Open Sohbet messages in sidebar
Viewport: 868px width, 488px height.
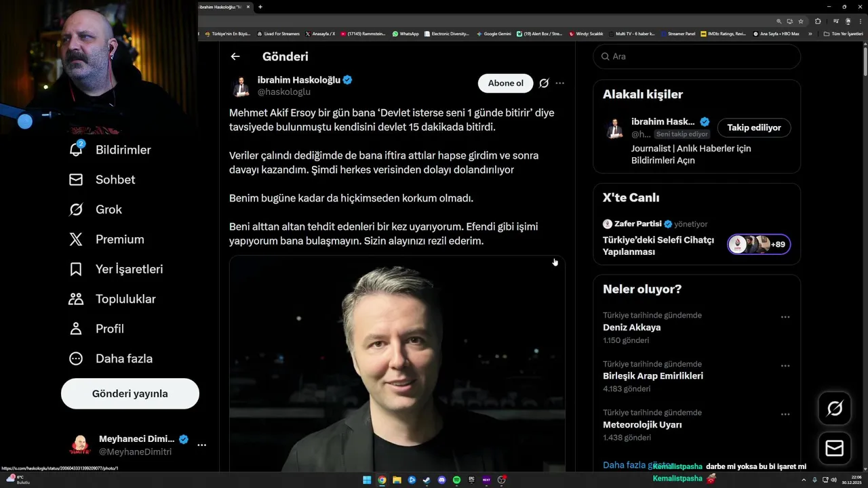(x=102, y=180)
